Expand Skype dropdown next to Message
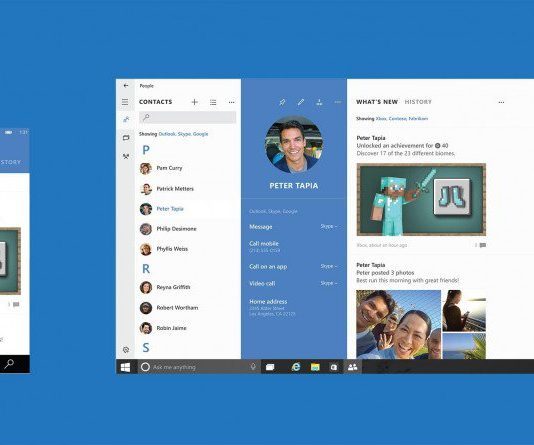The height and width of the screenshot is (445, 534). coord(329,226)
